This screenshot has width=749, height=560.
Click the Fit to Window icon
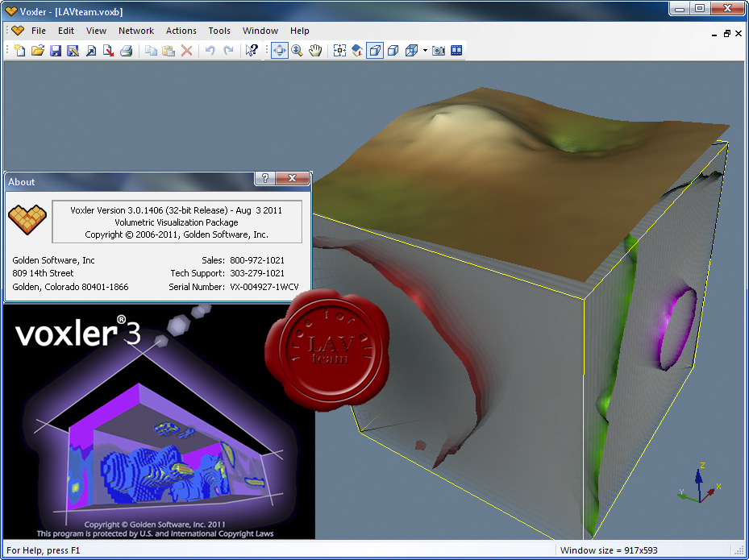point(339,50)
